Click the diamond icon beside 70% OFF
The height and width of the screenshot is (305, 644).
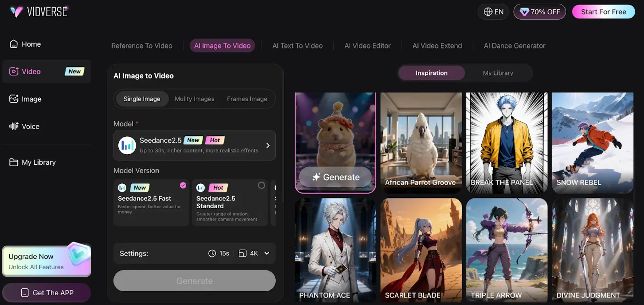click(524, 12)
